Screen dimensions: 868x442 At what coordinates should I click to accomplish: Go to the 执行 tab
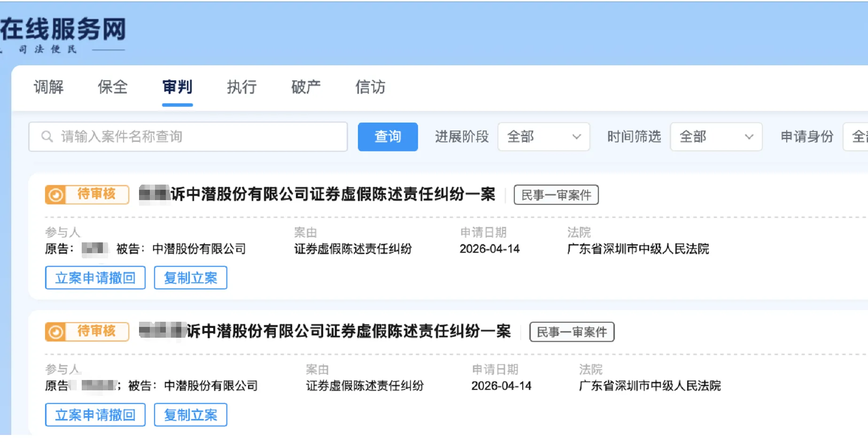(241, 87)
